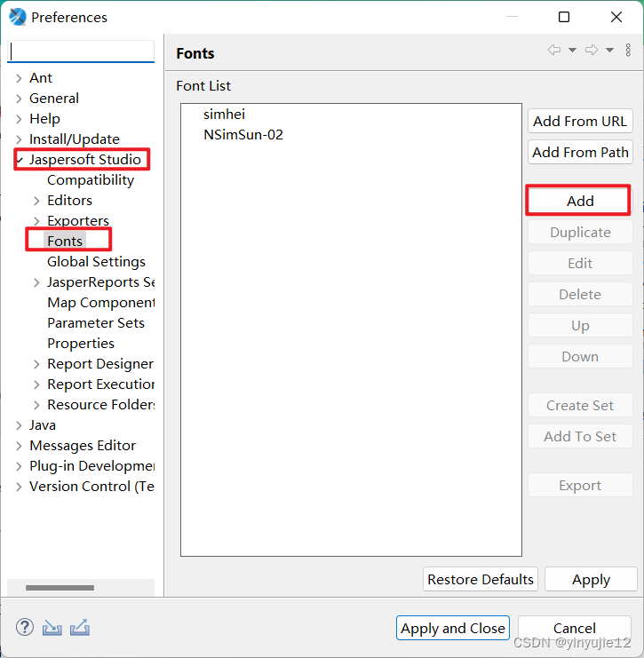
Task: Expand the Resource Folders subtree
Action: click(37, 405)
